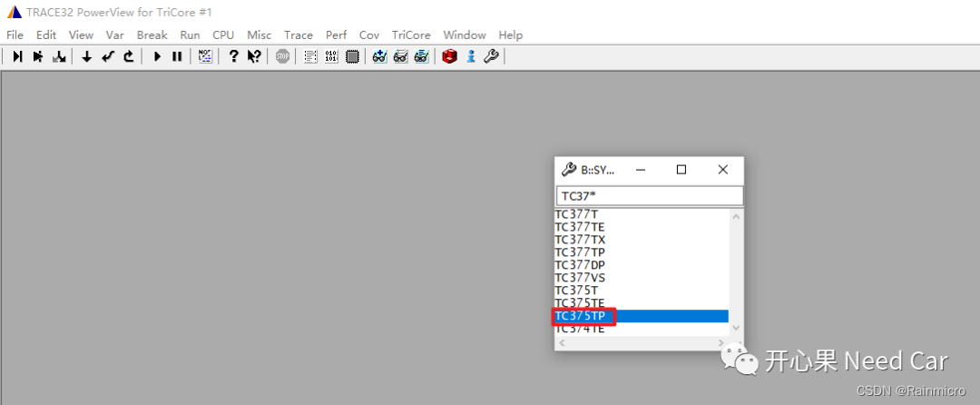Select TC377TE in the CPU list
The height and width of the screenshot is (405, 980).
click(x=642, y=227)
